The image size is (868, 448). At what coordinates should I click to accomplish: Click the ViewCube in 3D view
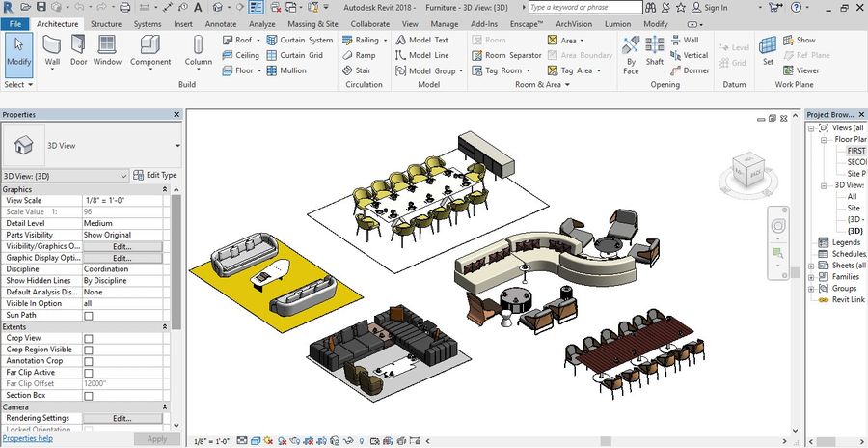[749, 171]
